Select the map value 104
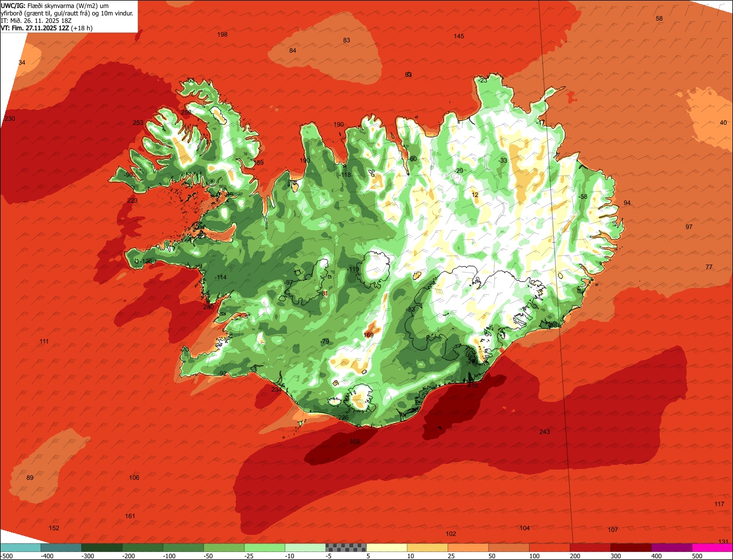The height and width of the screenshot is (560, 733). [525, 529]
